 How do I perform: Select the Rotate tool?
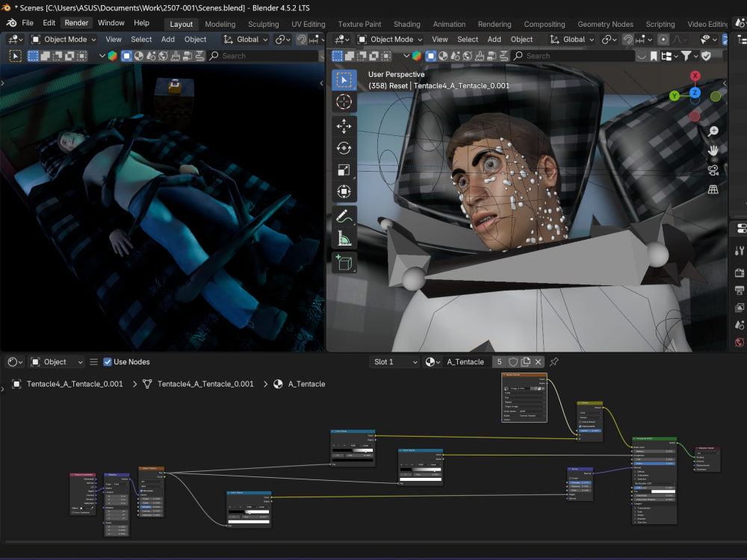coord(344,148)
